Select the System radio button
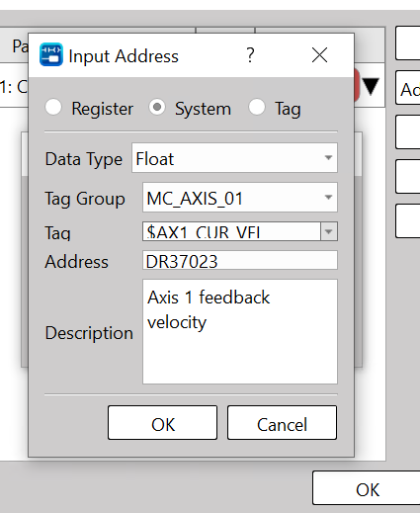Image resolution: width=420 pixels, height=513 pixels. point(157,108)
